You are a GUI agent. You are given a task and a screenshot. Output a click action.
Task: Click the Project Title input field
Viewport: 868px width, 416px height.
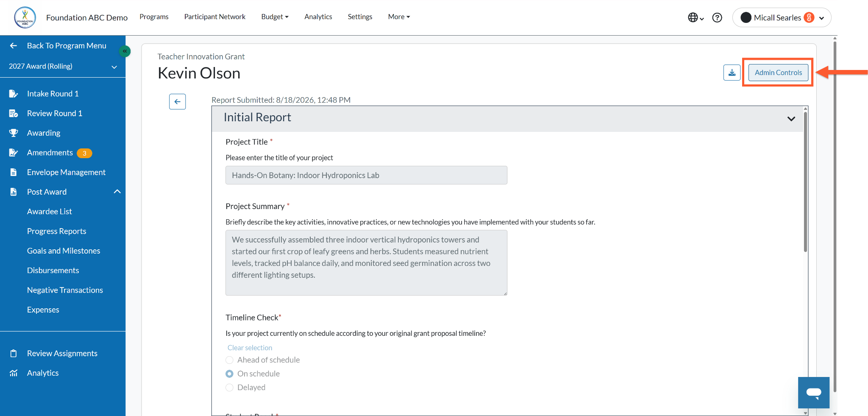coord(366,175)
